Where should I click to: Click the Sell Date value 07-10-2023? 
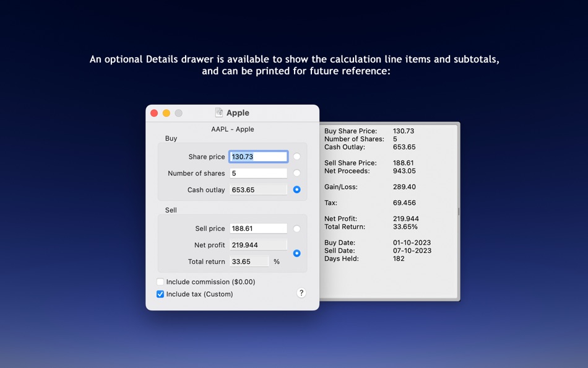412,250
